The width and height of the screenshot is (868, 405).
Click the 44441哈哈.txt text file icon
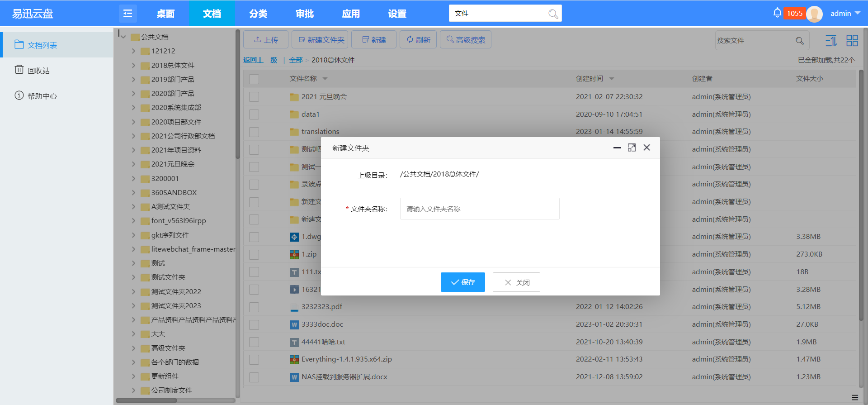294,343
